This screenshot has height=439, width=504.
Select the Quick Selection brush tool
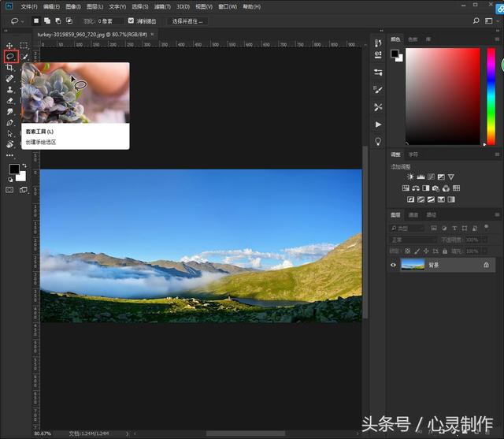coord(24,57)
